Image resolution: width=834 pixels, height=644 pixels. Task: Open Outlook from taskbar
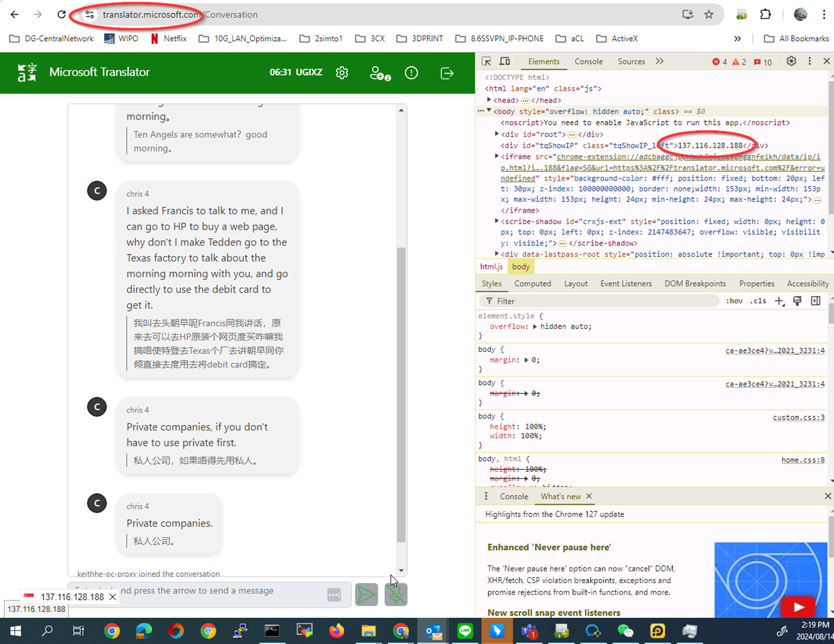[433, 631]
